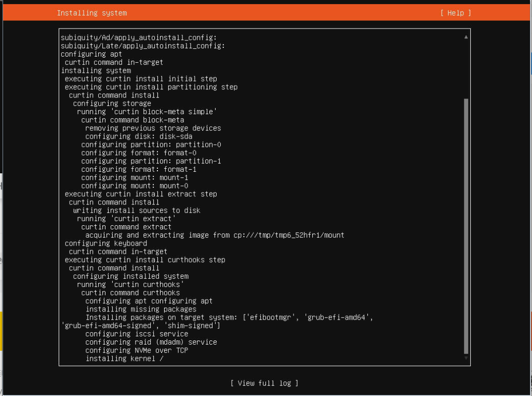Viewport: 532px width, 396px height.
Task: Click 'configuring raid (mdadm) service' log entry
Action: tap(151, 342)
